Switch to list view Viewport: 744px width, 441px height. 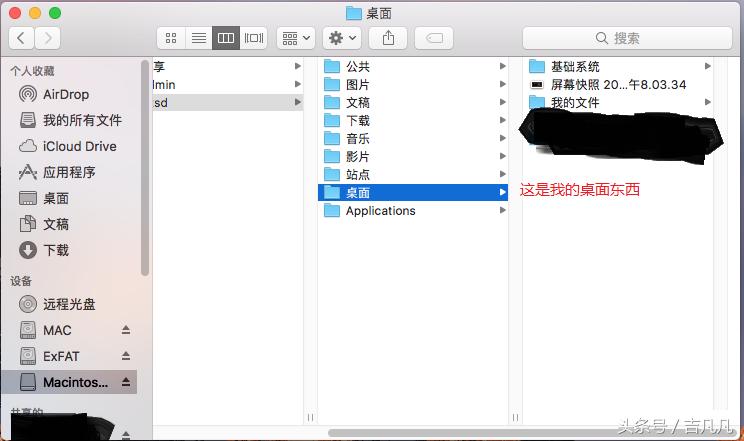(x=198, y=38)
